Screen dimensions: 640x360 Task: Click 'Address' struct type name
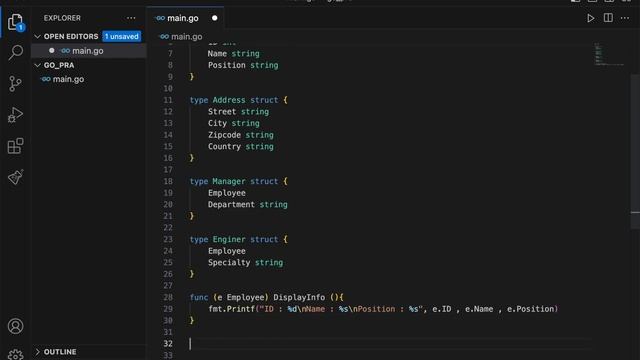click(229, 100)
